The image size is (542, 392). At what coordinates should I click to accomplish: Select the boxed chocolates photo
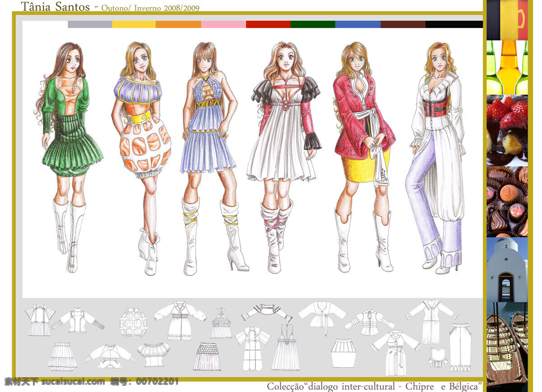pyautogui.click(x=507, y=202)
